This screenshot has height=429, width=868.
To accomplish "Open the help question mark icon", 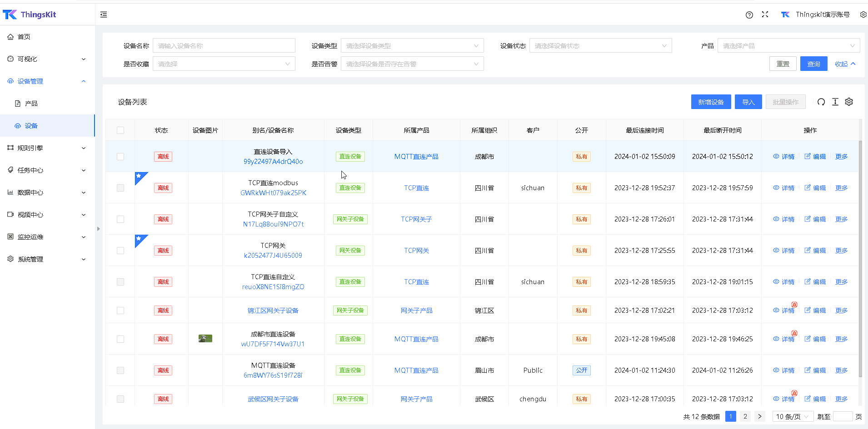I will coord(749,15).
